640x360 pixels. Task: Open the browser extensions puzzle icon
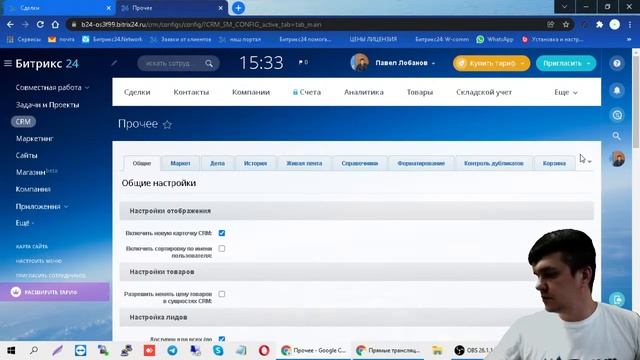[x=599, y=24]
